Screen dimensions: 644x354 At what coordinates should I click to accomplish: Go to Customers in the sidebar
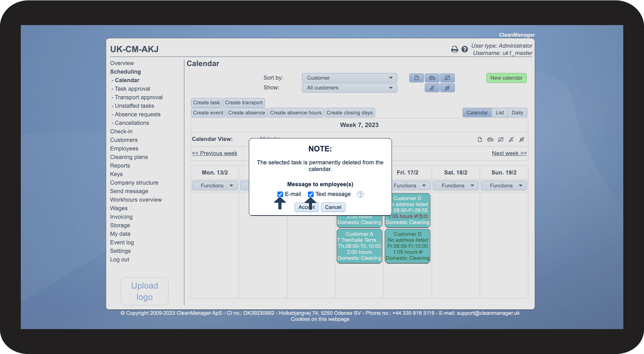click(124, 140)
